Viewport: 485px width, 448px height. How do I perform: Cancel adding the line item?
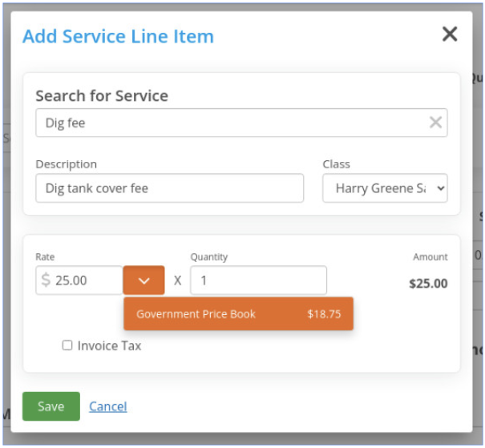coord(108,406)
